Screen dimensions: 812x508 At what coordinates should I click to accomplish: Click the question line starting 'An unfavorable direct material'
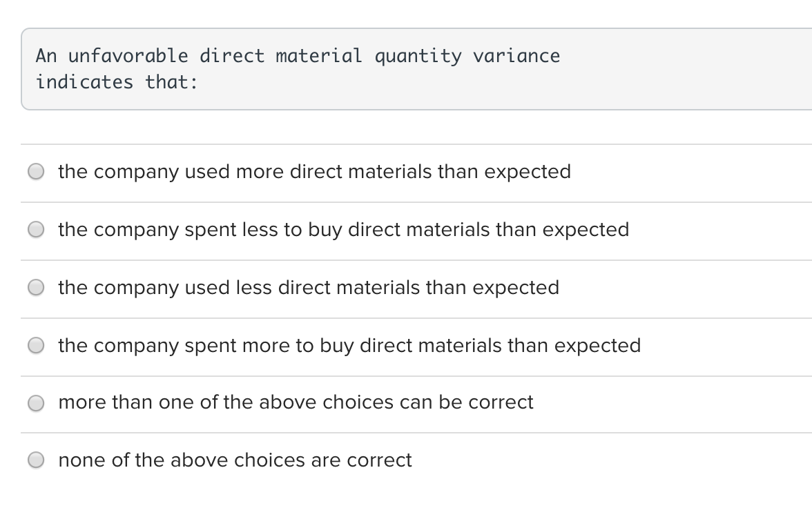(298, 56)
